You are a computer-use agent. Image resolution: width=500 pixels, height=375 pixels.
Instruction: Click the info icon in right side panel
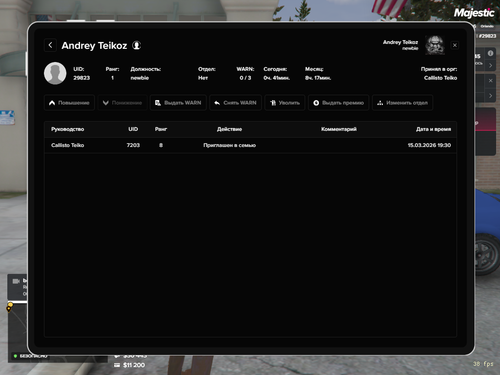pos(490,53)
